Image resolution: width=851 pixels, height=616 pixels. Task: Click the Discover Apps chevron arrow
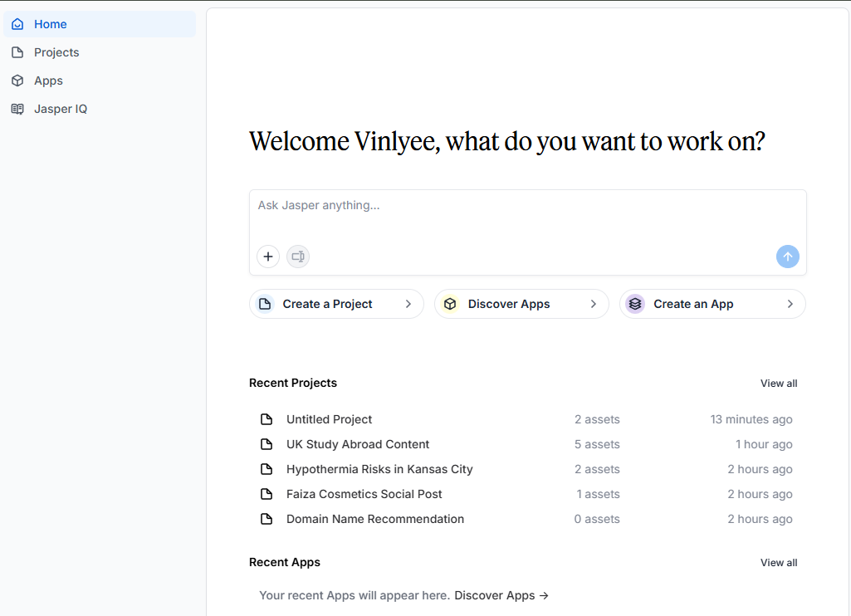tap(594, 304)
